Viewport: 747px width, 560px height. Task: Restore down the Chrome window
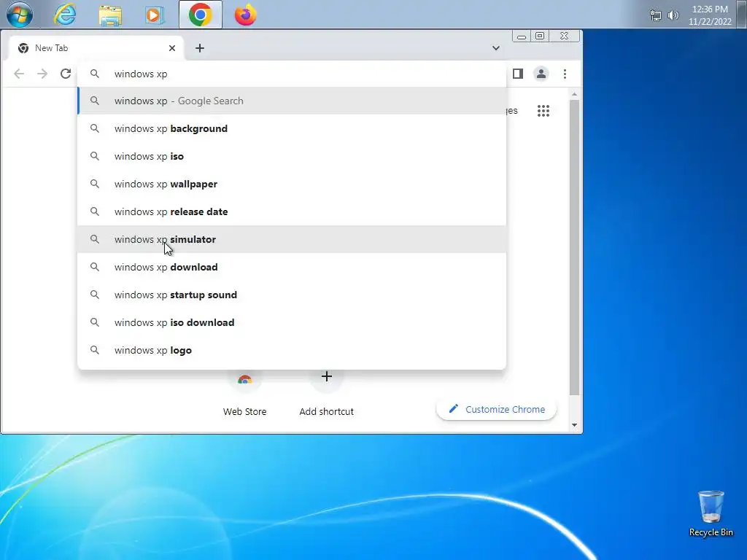click(540, 36)
